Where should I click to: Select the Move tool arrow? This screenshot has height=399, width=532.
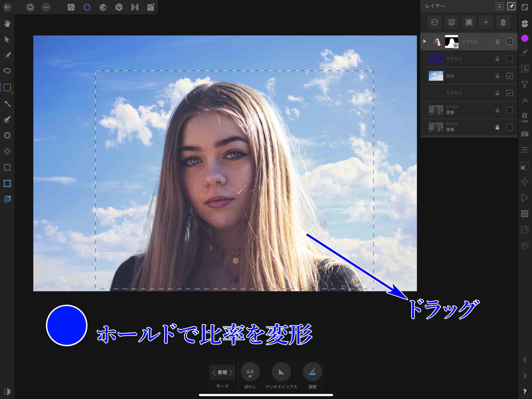(x=7, y=40)
